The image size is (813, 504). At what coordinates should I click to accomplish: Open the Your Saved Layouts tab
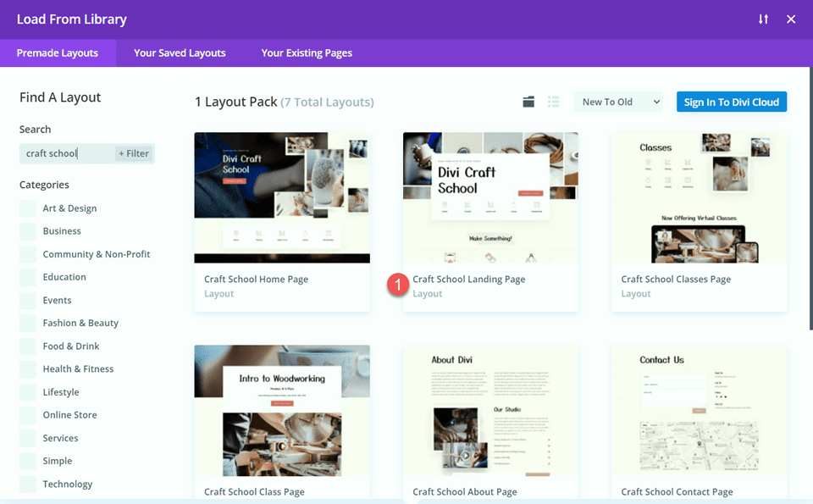point(180,53)
